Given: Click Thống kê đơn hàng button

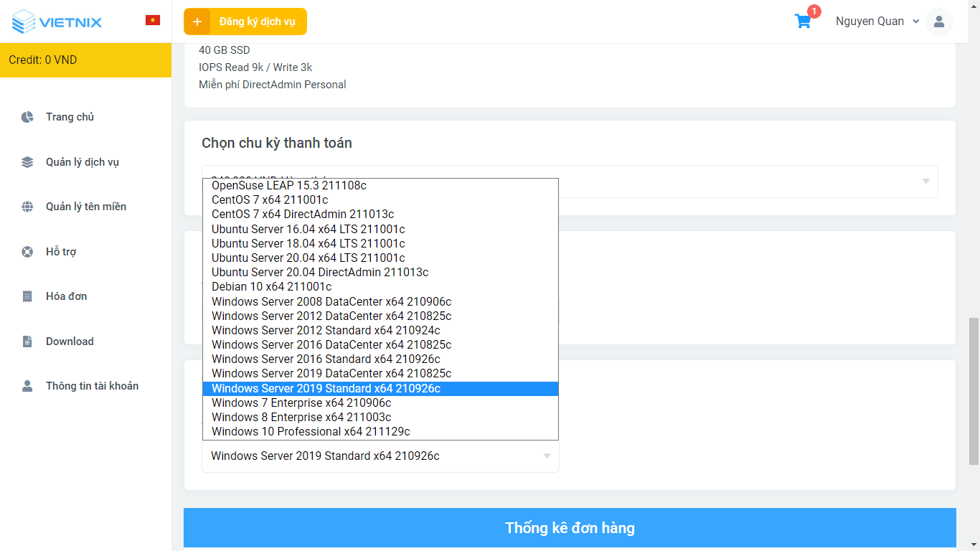Looking at the screenshot, I should (x=570, y=528).
